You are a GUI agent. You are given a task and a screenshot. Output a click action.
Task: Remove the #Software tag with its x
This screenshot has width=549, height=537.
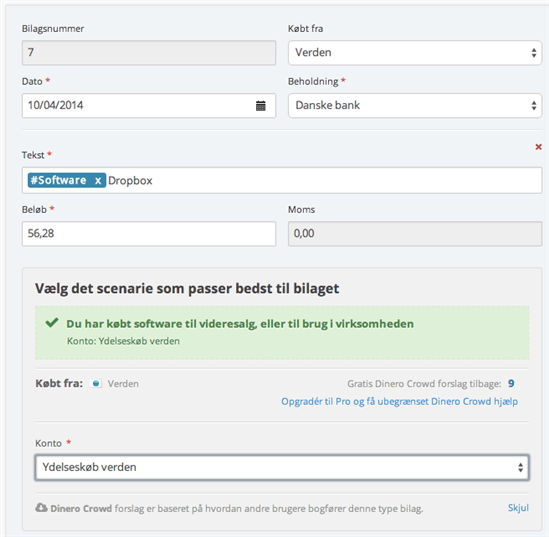(98, 181)
